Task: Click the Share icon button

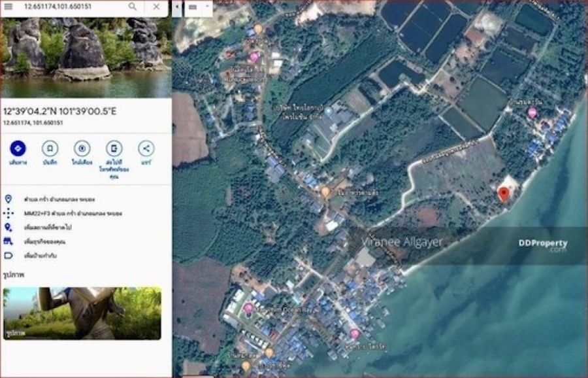Action: pyautogui.click(x=146, y=148)
